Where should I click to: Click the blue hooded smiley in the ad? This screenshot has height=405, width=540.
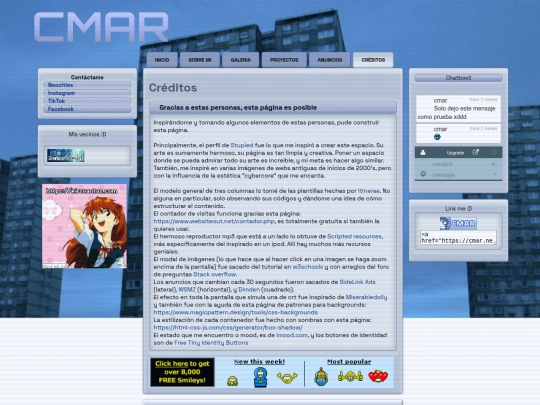point(260,377)
